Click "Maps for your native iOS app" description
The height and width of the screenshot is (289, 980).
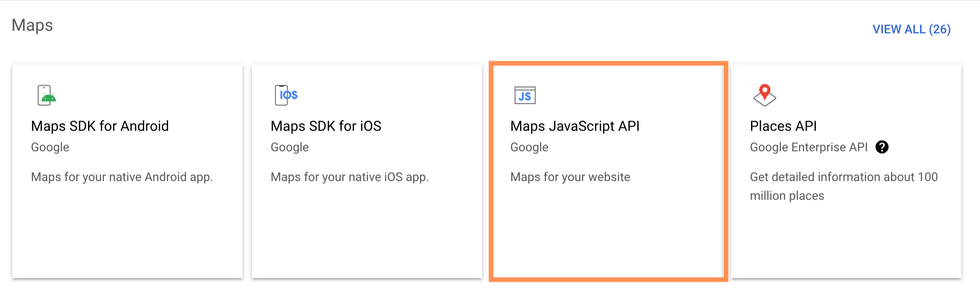pyautogui.click(x=350, y=177)
